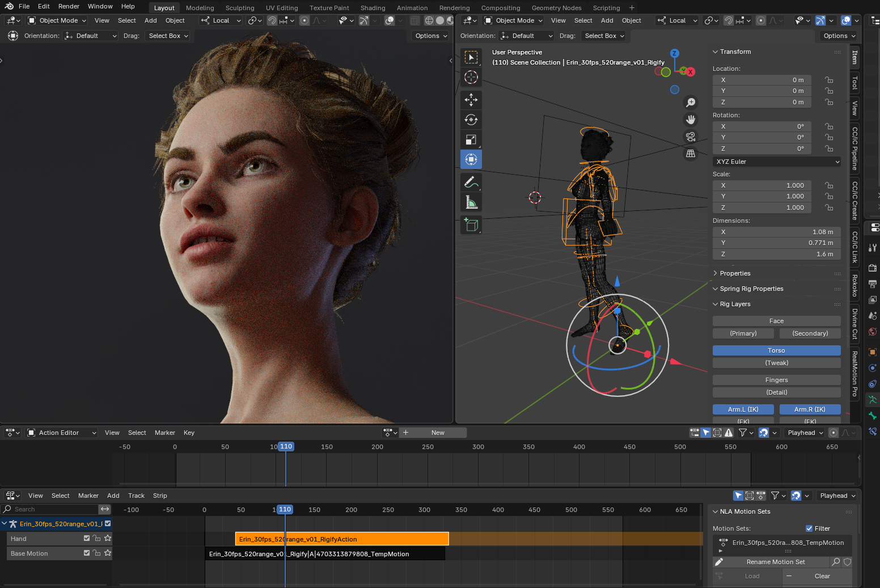This screenshot has height=588, width=880.
Task: Choose the Rotate tool
Action: [471, 120]
